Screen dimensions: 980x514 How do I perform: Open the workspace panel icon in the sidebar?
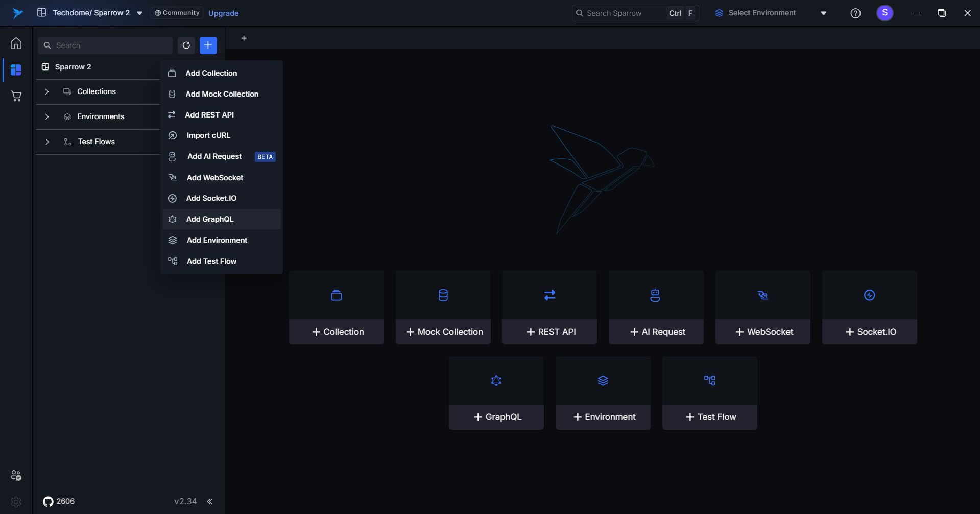(x=16, y=70)
